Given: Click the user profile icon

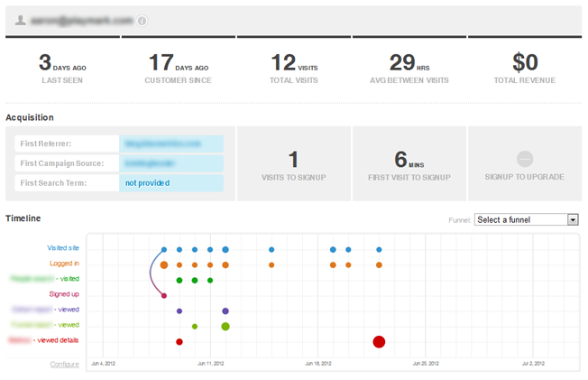Looking at the screenshot, I should (21, 20).
